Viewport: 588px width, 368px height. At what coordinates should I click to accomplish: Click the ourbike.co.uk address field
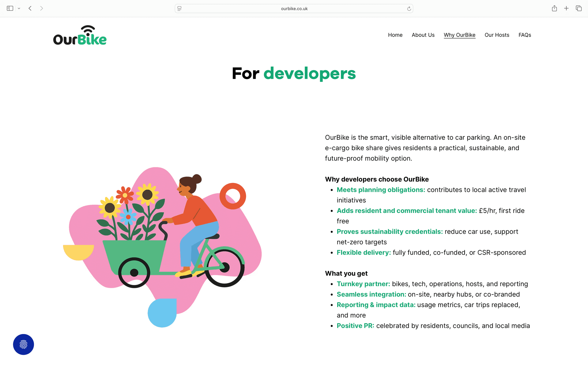(x=294, y=9)
